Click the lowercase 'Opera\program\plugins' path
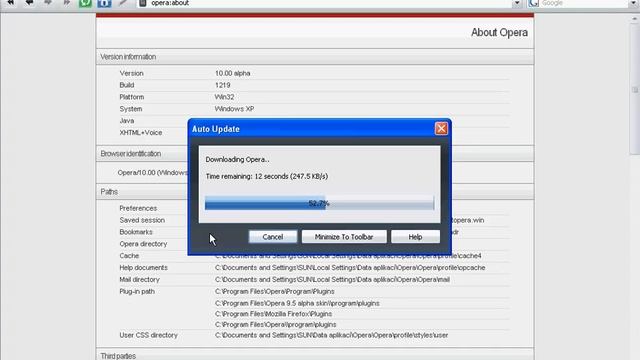This screenshot has height=360, width=640. (276, 324)
